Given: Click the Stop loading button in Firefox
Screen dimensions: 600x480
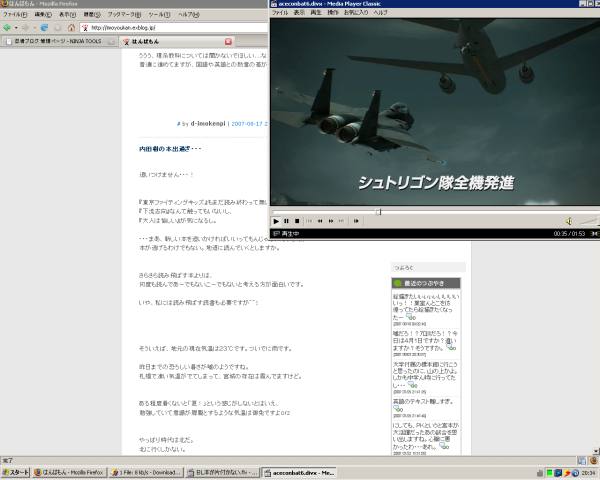Looking at the screenshot, I should (x=57, y=28).
